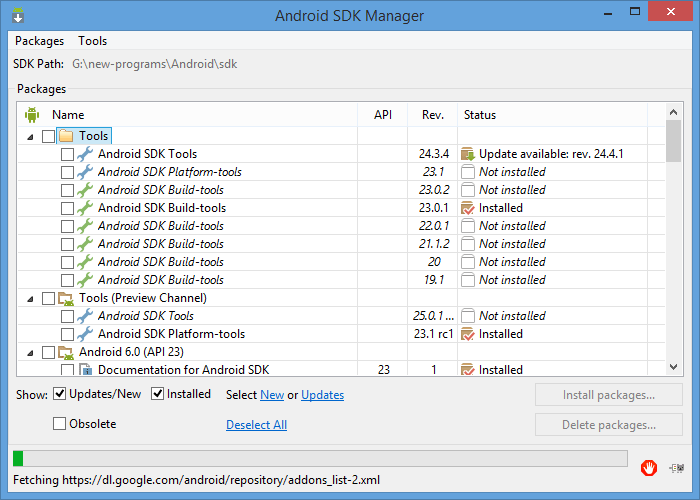
Task: Click green wrench icon of Build-tools 19.1
Action: [85, 280]
